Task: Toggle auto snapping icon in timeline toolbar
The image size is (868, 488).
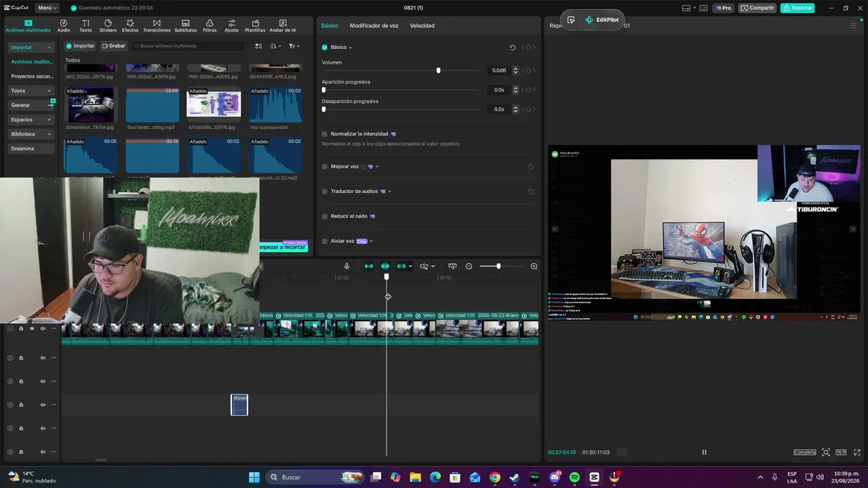Action: tap(385, 266)
